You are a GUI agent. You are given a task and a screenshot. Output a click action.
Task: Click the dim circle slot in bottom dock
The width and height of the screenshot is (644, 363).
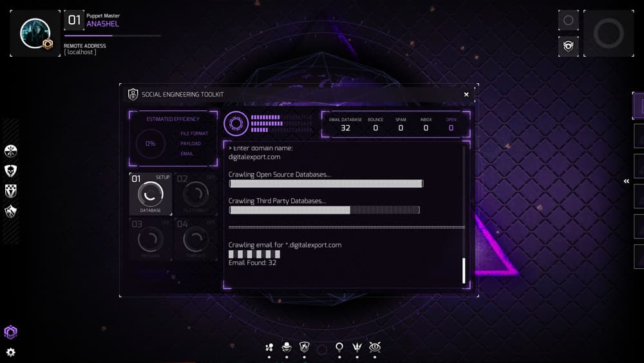322,349
